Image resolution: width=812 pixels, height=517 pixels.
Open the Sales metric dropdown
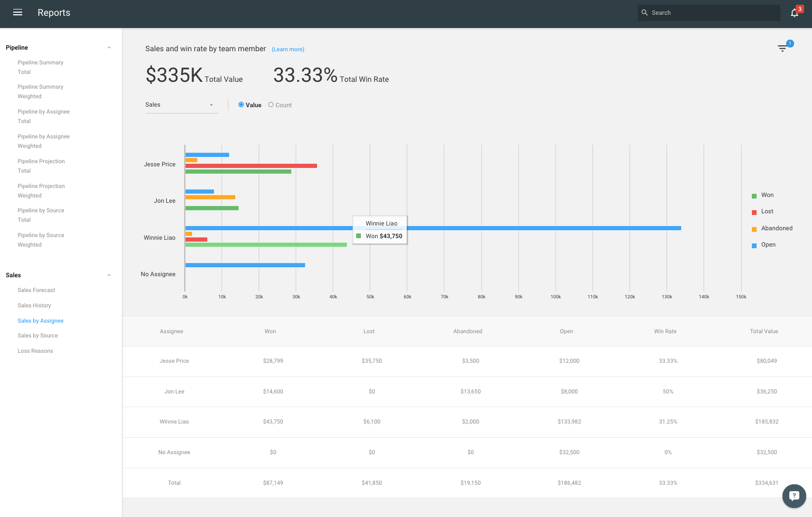point(181,105)
